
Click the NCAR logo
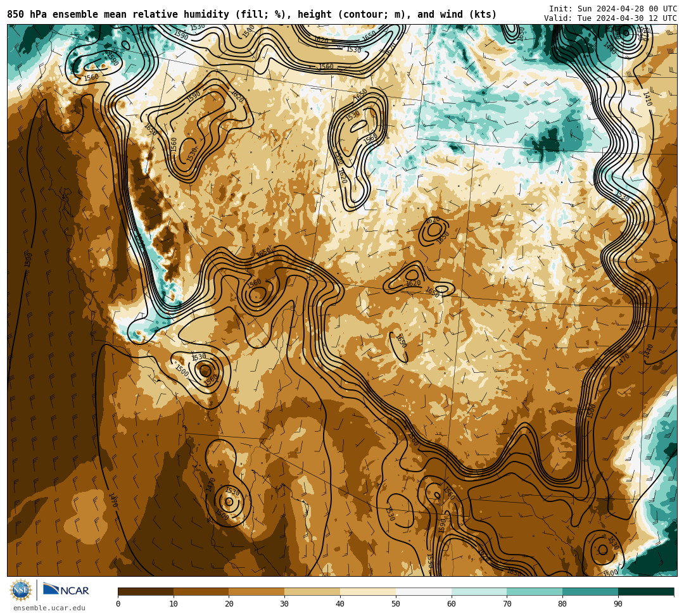click(x=66, y=590)
